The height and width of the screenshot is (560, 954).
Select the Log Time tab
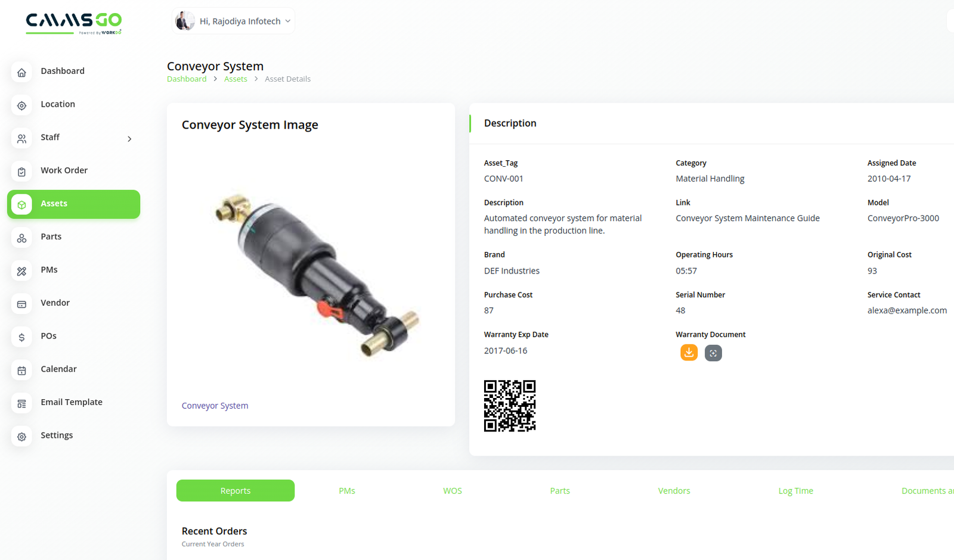[x=795, y=491]
